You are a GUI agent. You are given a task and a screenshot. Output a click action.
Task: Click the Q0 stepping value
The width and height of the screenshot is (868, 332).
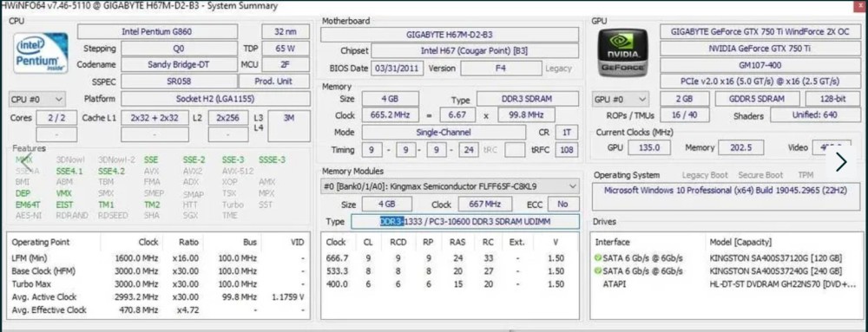click(x=179, y=49)
